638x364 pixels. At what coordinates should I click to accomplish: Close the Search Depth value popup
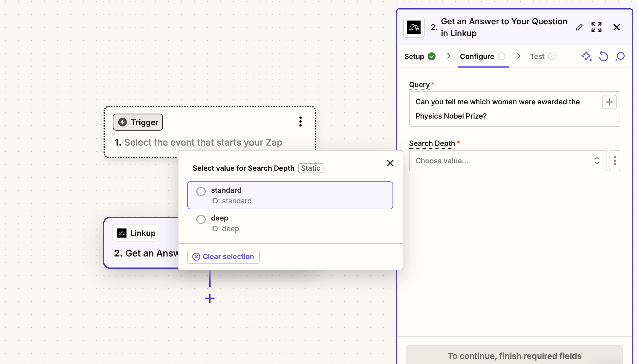[390, 163]
